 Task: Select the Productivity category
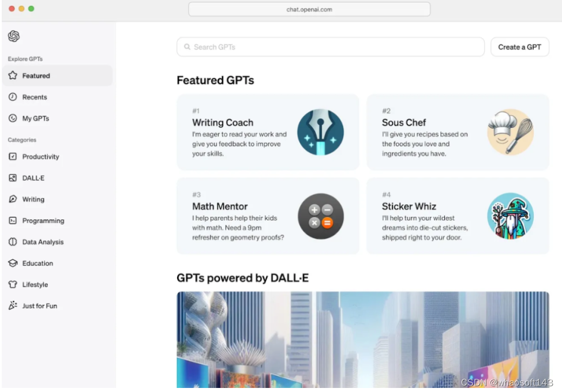tap(57, 156)
